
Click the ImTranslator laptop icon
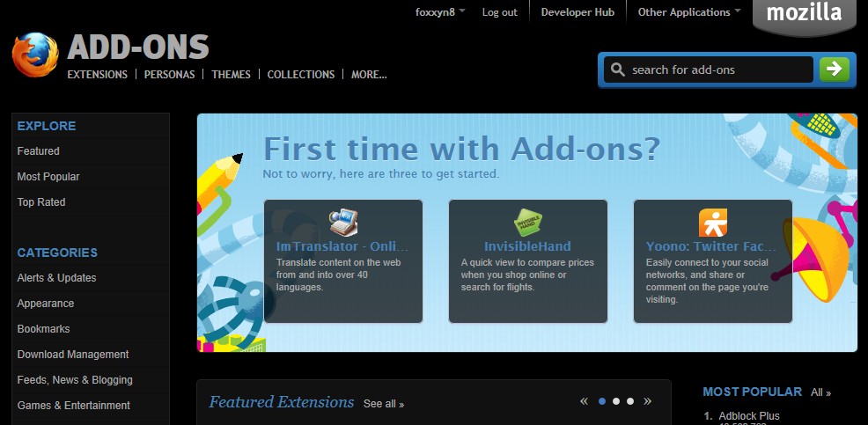pos(343,223)
